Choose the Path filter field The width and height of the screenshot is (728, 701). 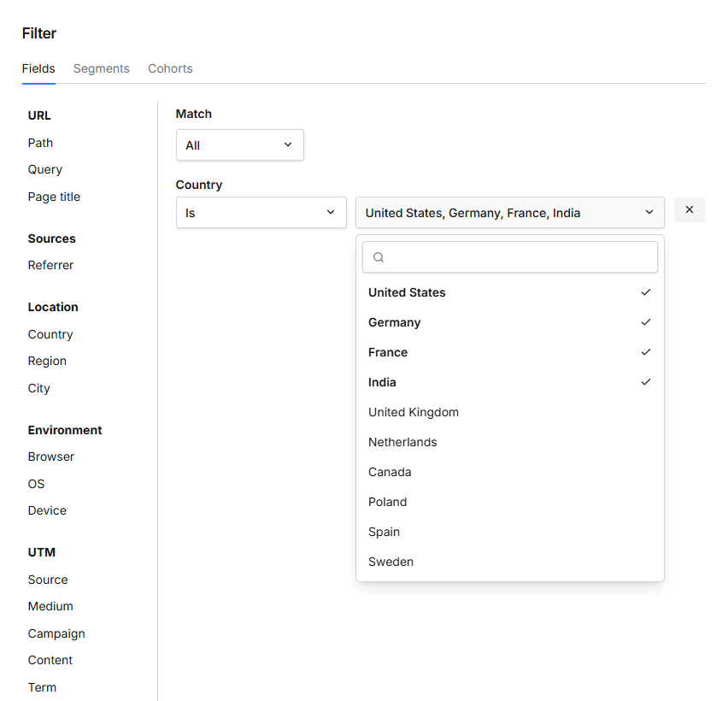click(40, 143)
